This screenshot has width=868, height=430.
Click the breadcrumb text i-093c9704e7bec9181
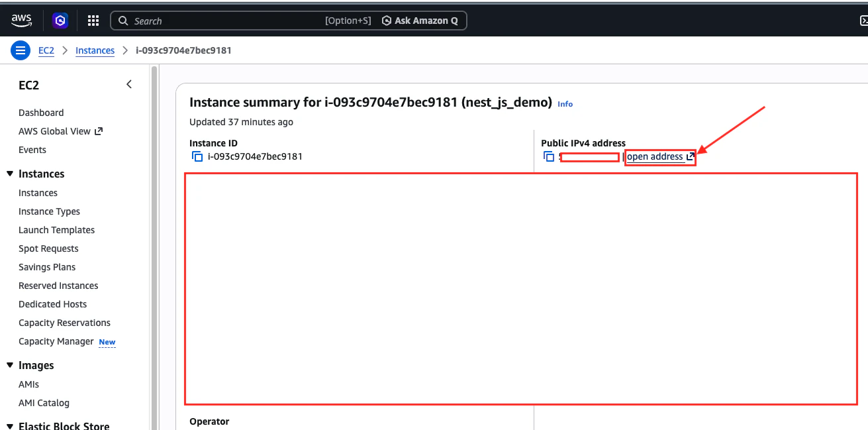183,50
